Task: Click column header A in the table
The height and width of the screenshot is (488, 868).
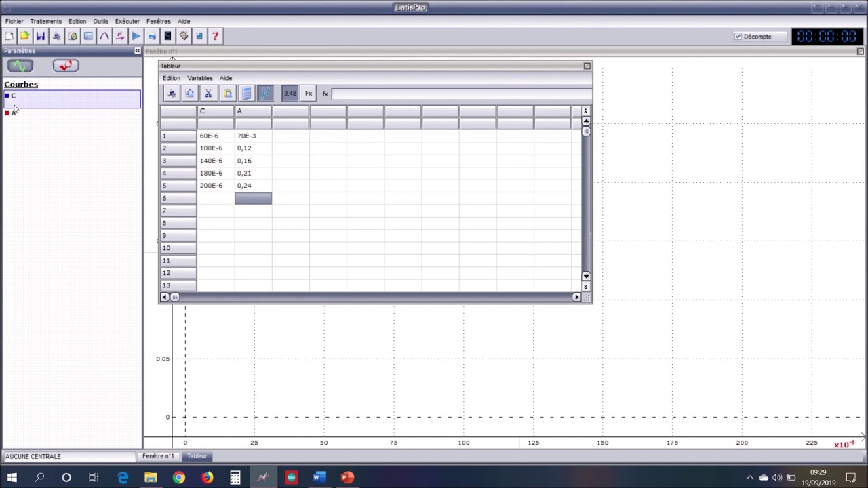Action: coord(253,111)
